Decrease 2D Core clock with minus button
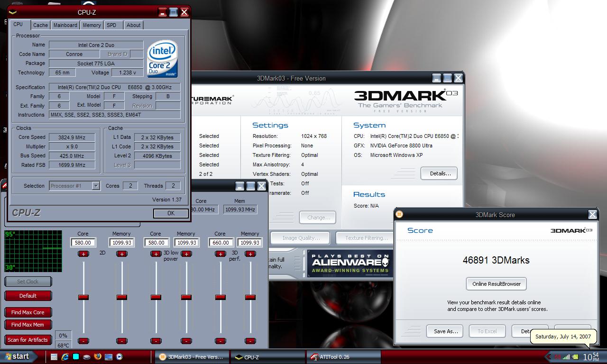 (83, 341)
